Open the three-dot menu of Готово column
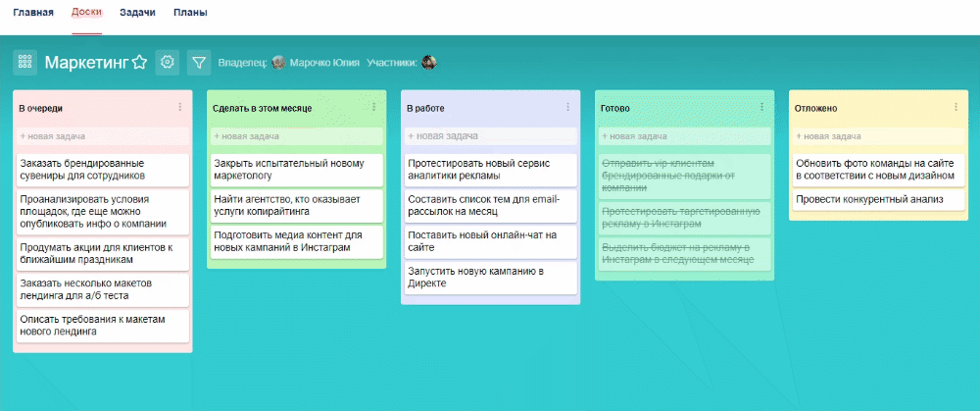980x411 pixels. 762,107
